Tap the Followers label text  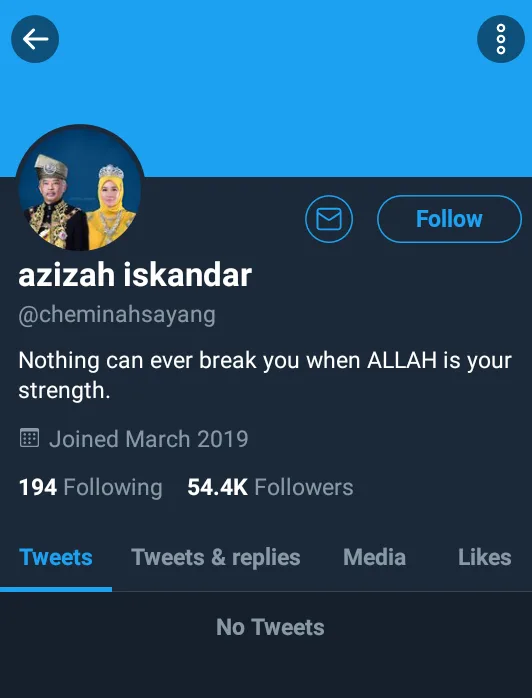point(304,487)
